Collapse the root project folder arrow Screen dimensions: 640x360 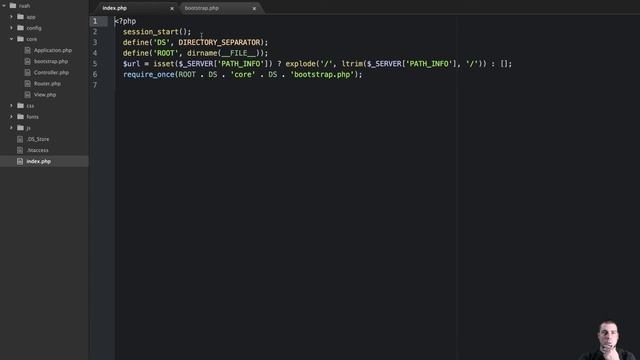pos(4,6)
